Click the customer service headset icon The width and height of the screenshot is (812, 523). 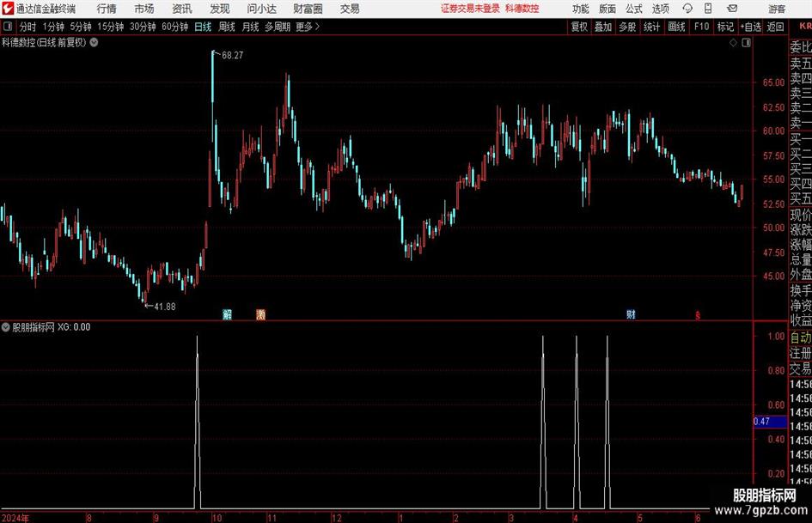pyautogui.click(x=687, y=9)
